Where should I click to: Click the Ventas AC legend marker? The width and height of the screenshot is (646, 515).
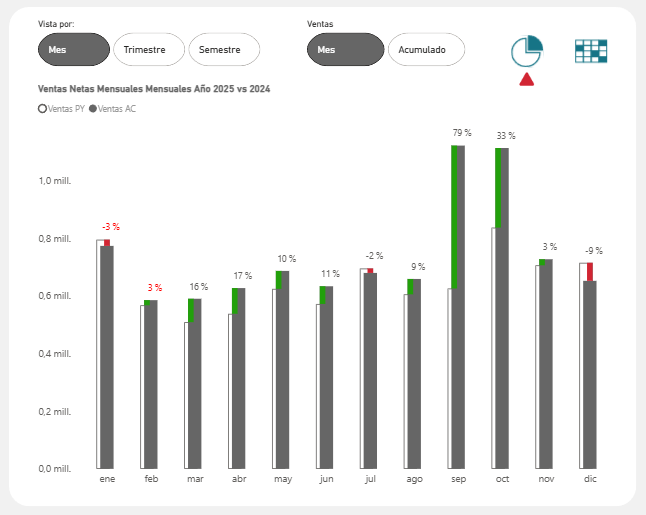(93, 108)
